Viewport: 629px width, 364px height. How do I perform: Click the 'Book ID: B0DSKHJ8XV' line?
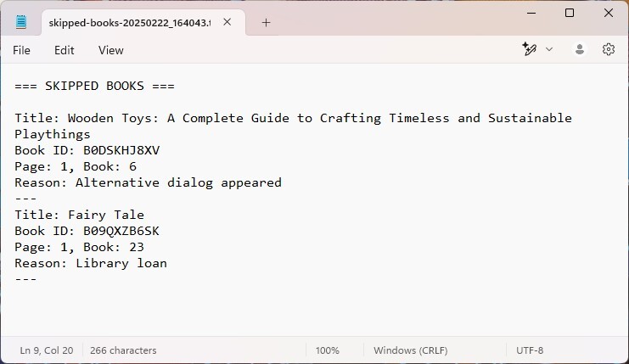[x=87, y=150]
